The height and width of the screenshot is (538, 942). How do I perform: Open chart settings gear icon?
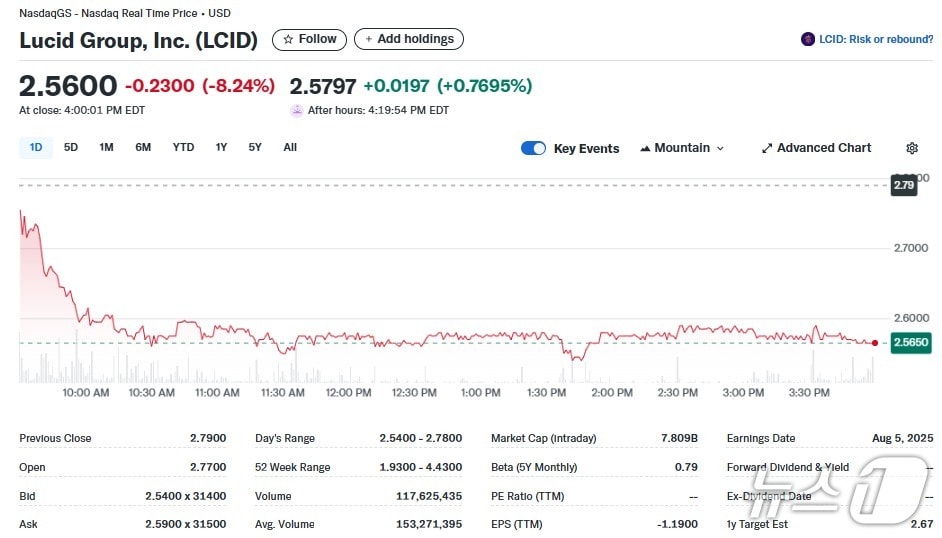click(x=912, y=148)
